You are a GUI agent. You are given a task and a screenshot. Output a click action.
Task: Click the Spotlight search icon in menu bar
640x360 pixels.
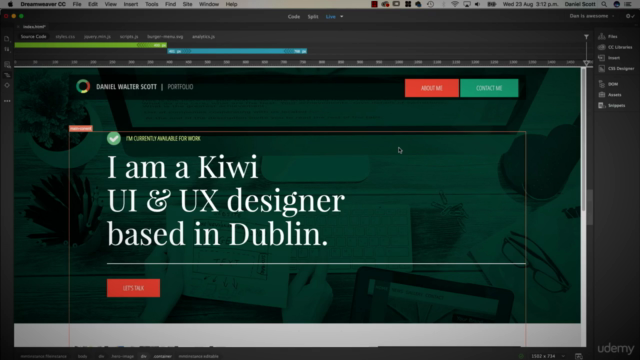coord(604,4)
